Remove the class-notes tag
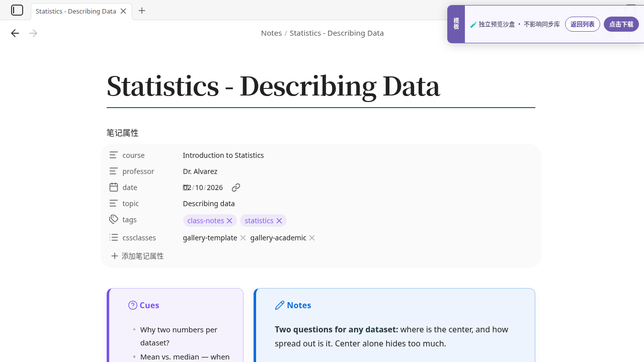The image size is (644, 362). pyautogui.click(x=229, y=221)
